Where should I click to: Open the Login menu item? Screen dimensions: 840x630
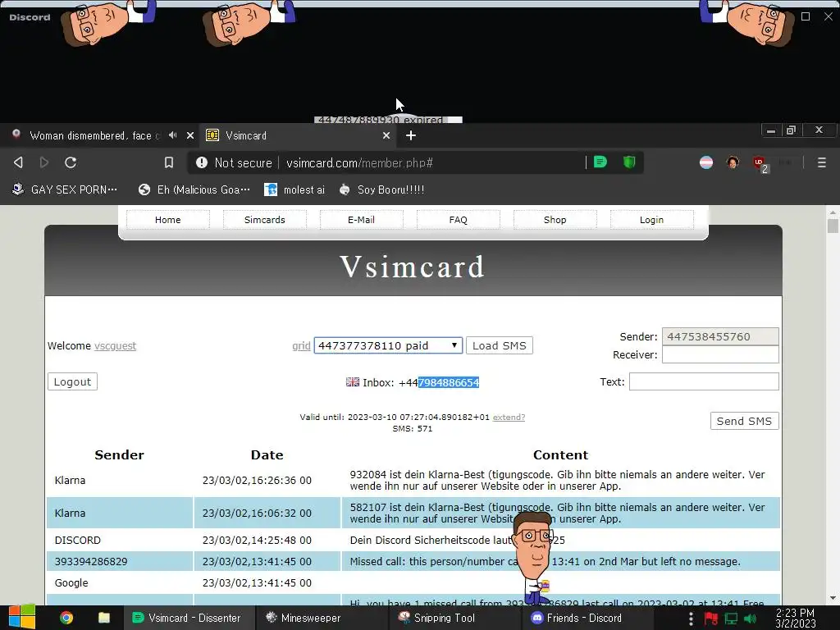point(651,220)
